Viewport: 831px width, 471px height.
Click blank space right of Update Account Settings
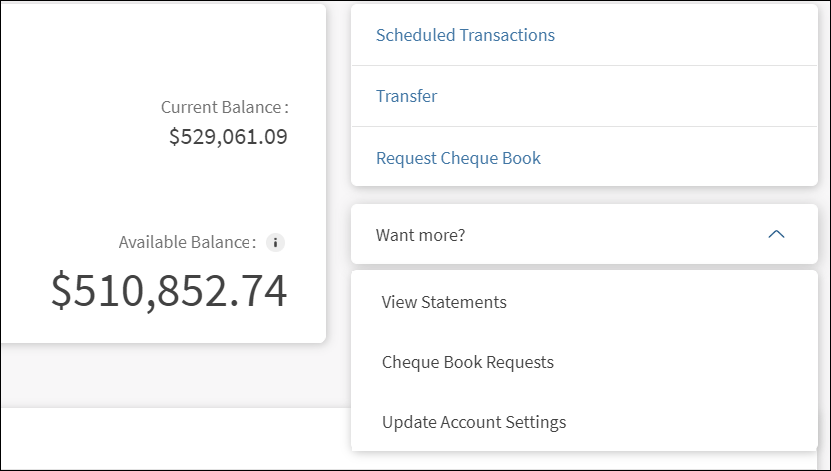pyautogui.click(x=700, y=422)
